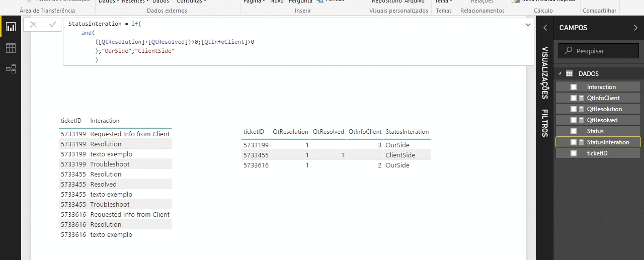Sort by ticketID header in left table
The image size is (644, 260).
[71, 121]
